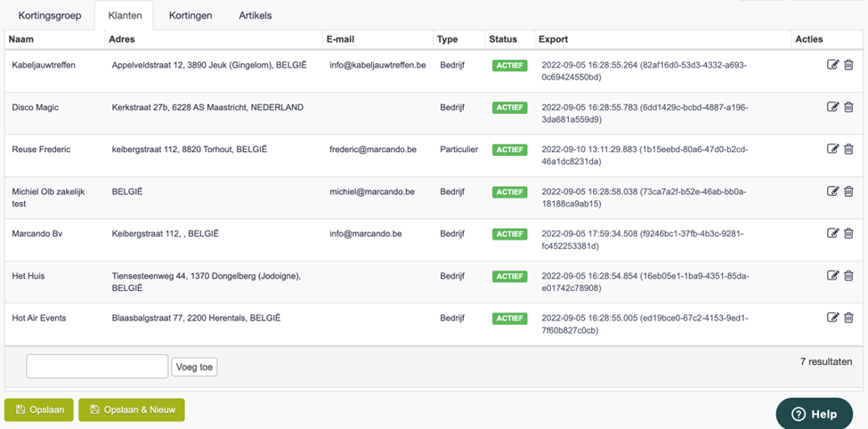Remove Disco Magic with trash icon

848,108
